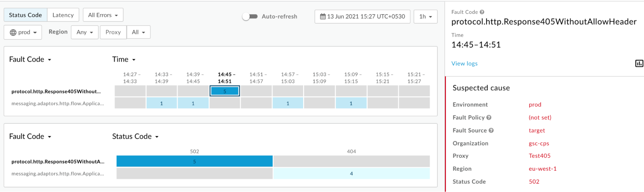This screenshot has height=192, width=644.
Task: Click the help icon next to Fault Policy
Action: click(489, 117)
